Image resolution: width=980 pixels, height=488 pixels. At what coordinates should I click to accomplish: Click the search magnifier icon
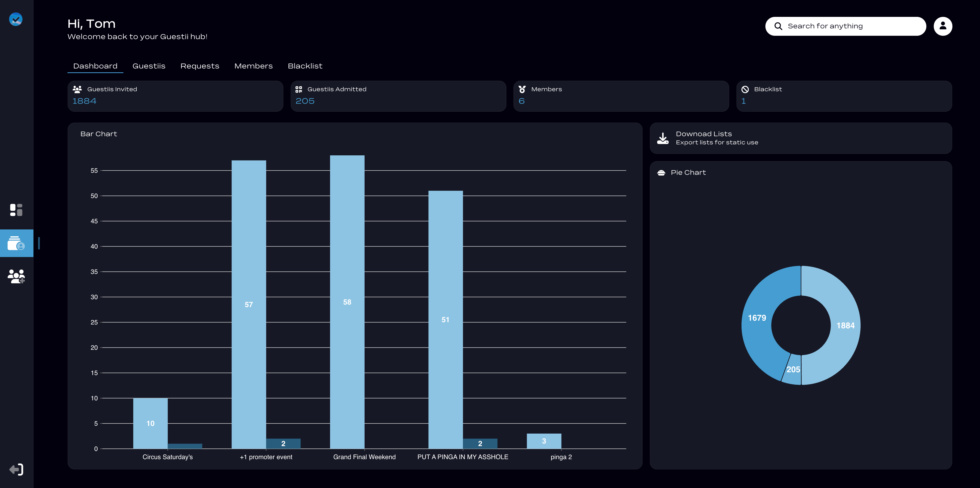point(778,26)
